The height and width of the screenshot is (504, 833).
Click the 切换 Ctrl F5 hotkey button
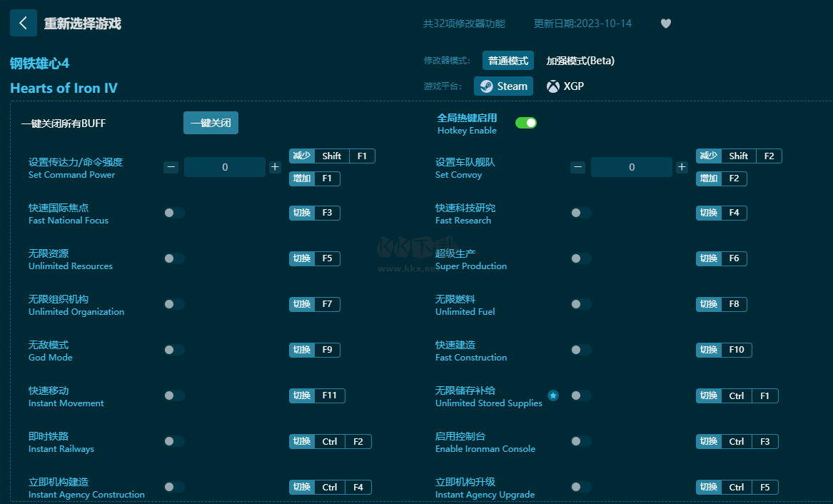737,487
